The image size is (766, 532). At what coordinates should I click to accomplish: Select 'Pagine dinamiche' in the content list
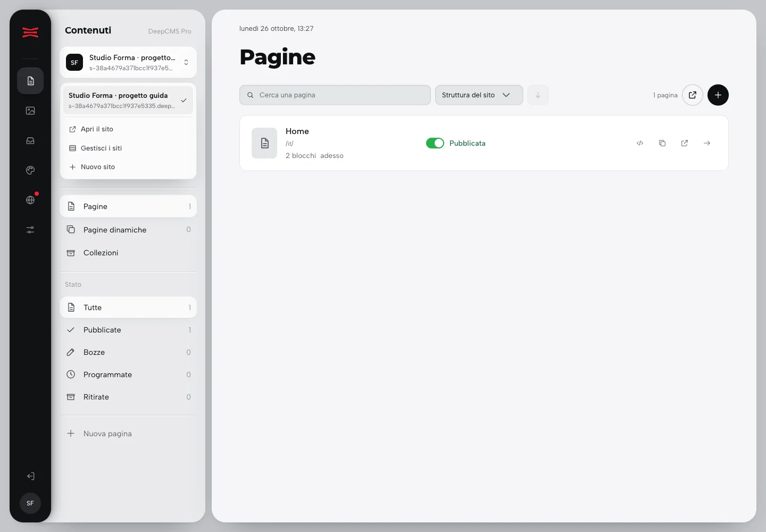(128, 230)
